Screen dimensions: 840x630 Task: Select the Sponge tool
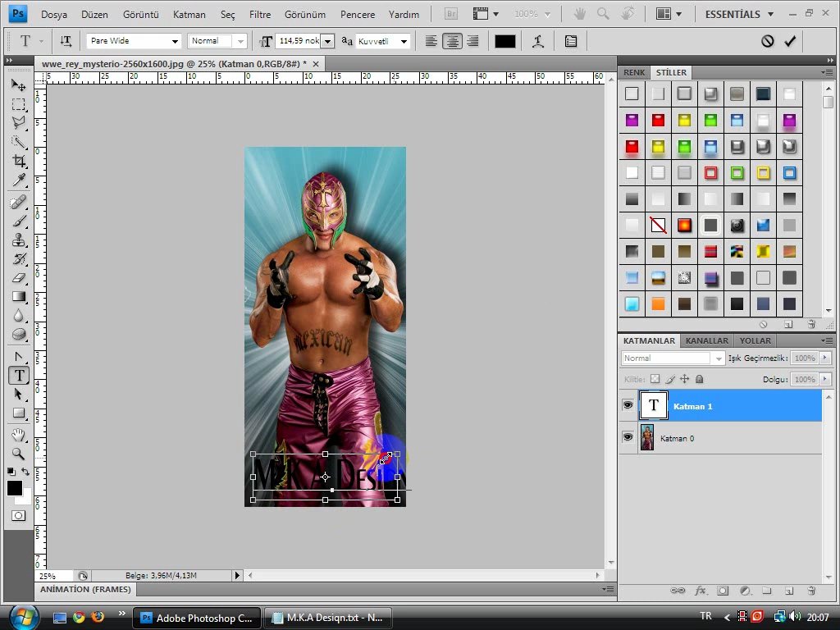(18, 335)
